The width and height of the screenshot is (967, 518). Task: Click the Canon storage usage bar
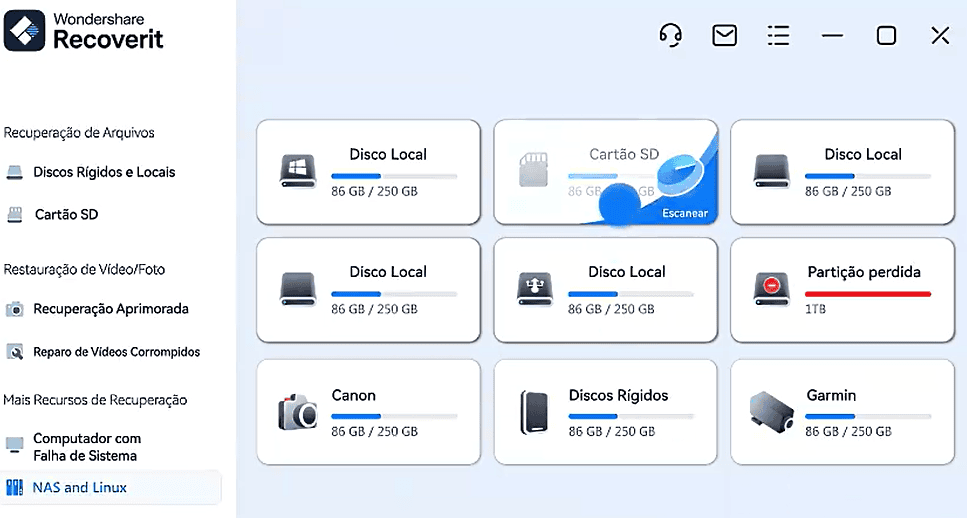coord(394,416)
